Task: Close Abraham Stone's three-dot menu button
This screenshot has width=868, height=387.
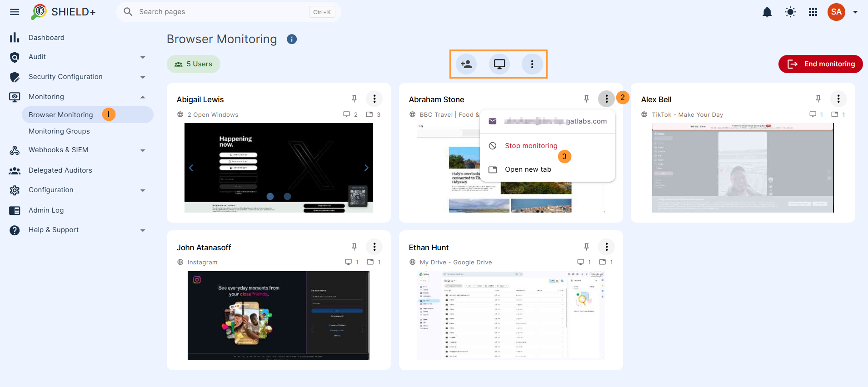Action: coord(607,99)
